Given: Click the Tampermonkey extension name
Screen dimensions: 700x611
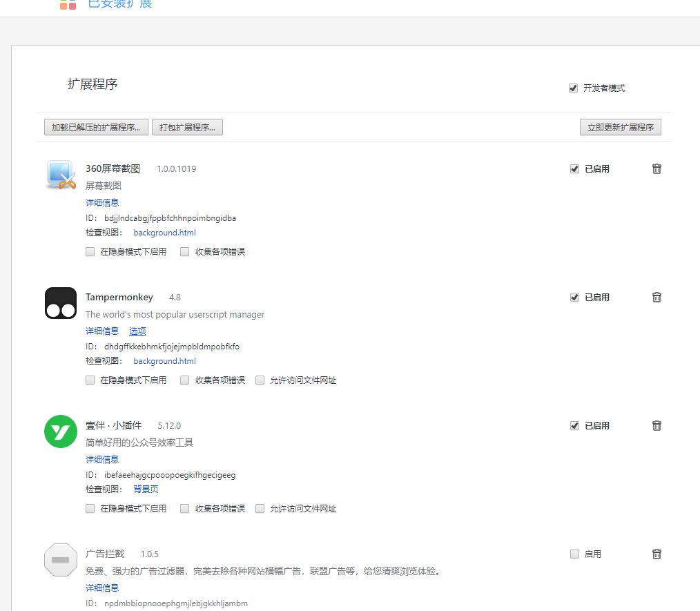Looking at the screenshot, I should point(119,298).
